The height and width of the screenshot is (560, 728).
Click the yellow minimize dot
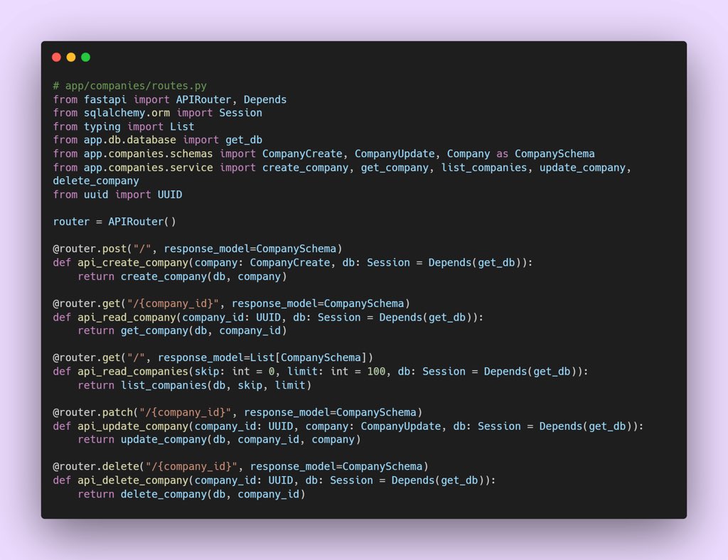71,57
